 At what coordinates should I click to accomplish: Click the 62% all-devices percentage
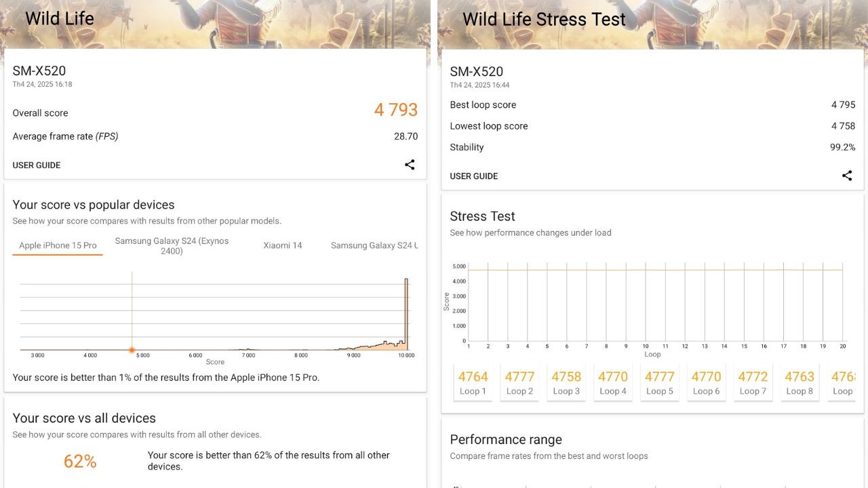pyautogui.click(x=80, y=462)
